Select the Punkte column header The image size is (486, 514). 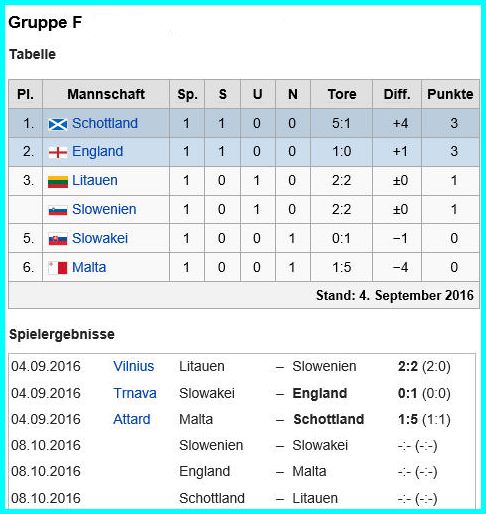[450, 94]
